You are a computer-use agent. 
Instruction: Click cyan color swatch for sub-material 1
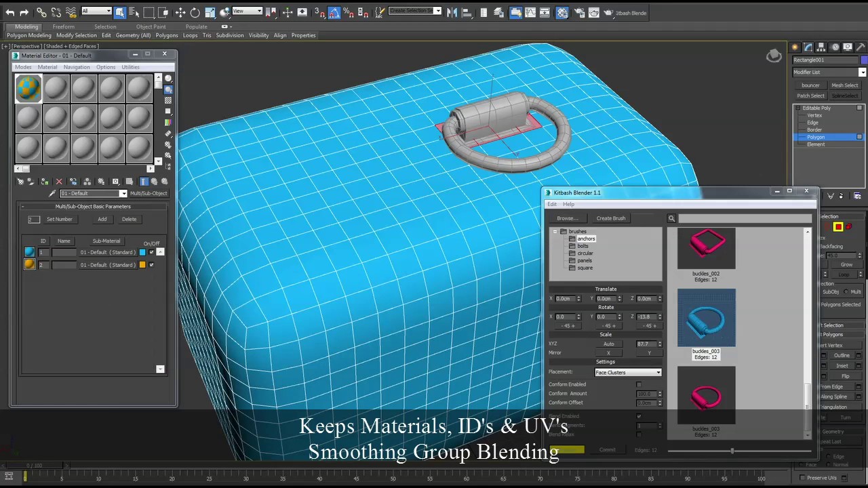pos(142,252)
